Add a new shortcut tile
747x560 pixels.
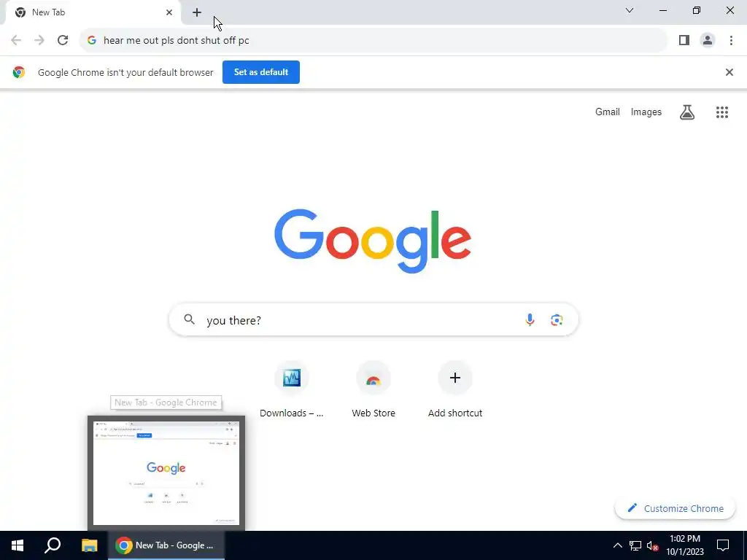pos(455,390)
